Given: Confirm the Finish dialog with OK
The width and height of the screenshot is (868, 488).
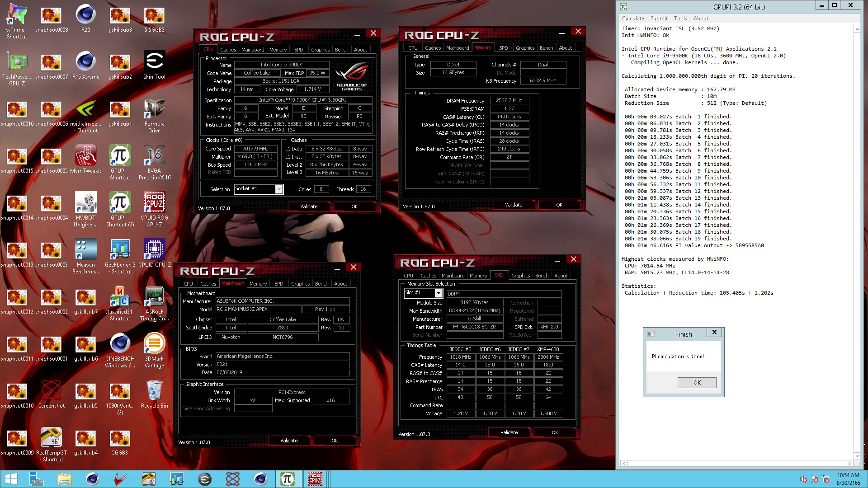Looking at the screenshot, I should point(697,382).
